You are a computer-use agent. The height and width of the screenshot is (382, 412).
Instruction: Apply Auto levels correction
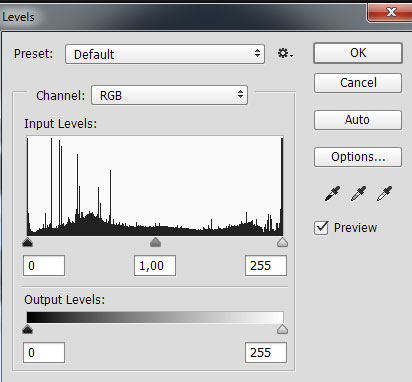[x=358, y=120]
